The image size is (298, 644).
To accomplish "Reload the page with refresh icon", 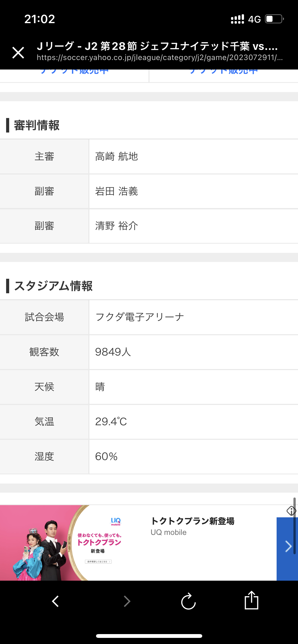I will [x=188, y=601].
